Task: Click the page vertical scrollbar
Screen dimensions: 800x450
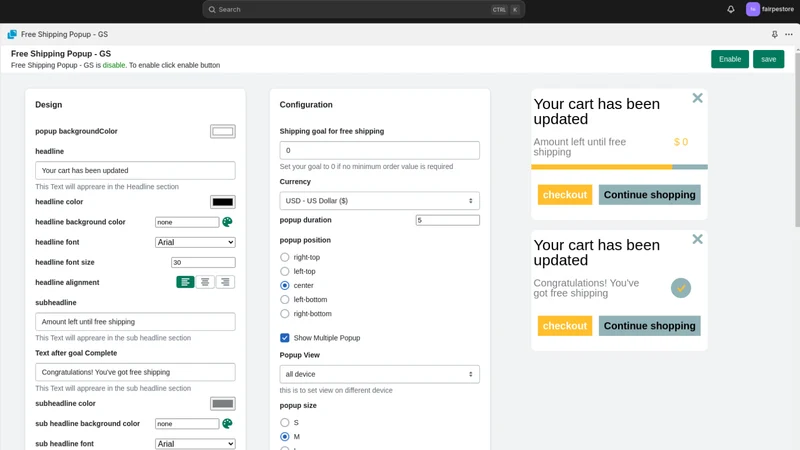Action: (x=797, y=138)
